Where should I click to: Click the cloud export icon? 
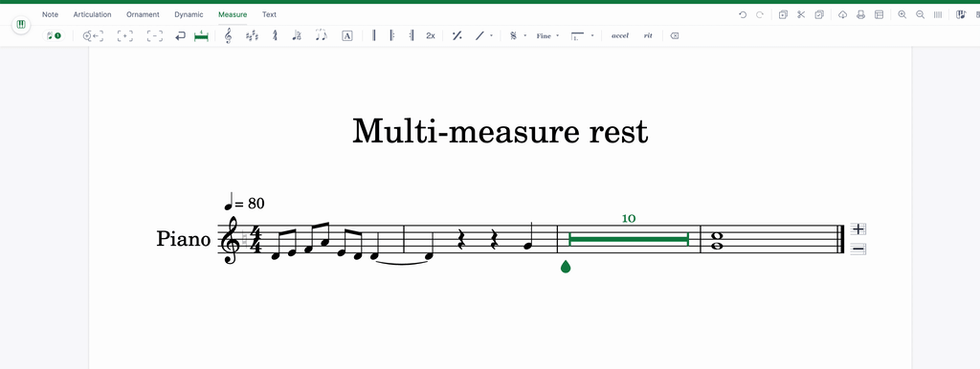point(842,14)
